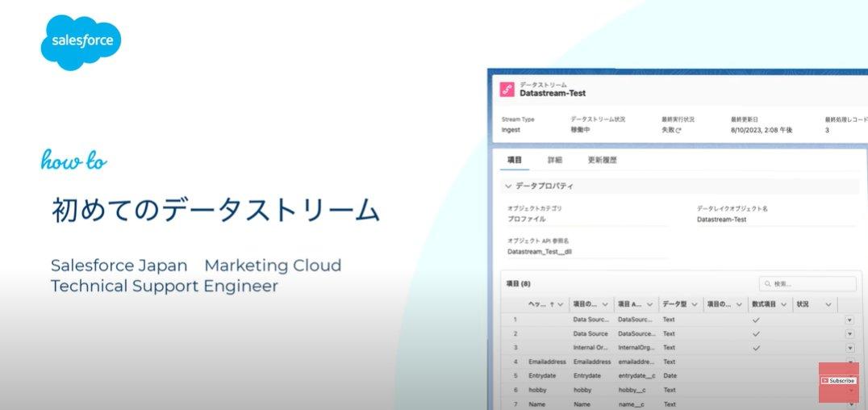Viewport: 868px width, 410px height.
Task: Click the name__c cell in row 7
Action: 631,404
